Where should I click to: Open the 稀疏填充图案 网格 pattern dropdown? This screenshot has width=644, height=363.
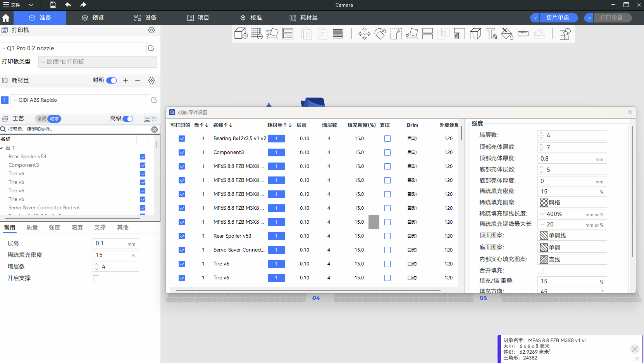coord(572,203)
